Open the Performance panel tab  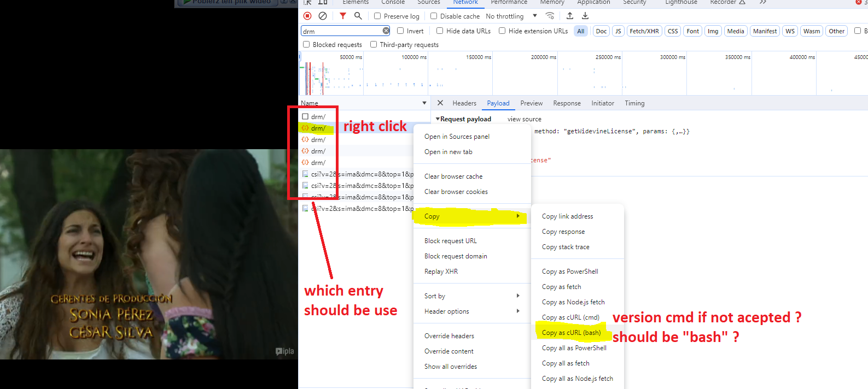pyautogui.click(x=509, y=2)
